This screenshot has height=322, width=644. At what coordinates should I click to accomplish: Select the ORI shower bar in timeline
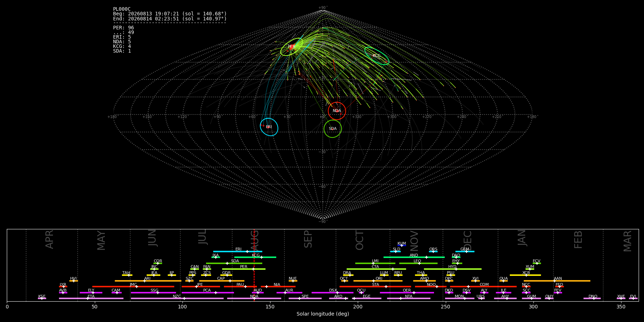[378, 281]
